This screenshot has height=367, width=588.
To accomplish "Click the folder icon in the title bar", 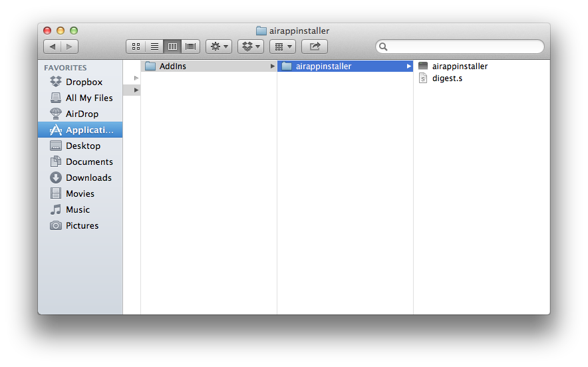I will [261, 31].
